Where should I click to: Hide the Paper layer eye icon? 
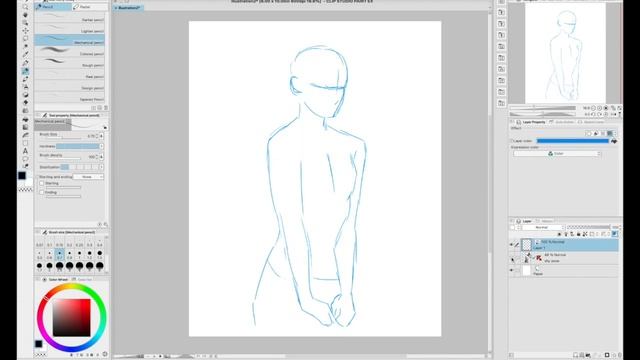tap(511, 270)
